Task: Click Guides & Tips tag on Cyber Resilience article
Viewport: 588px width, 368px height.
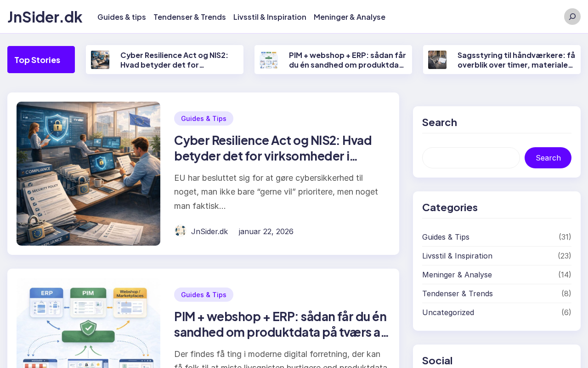Action: [x=204, y=118]
